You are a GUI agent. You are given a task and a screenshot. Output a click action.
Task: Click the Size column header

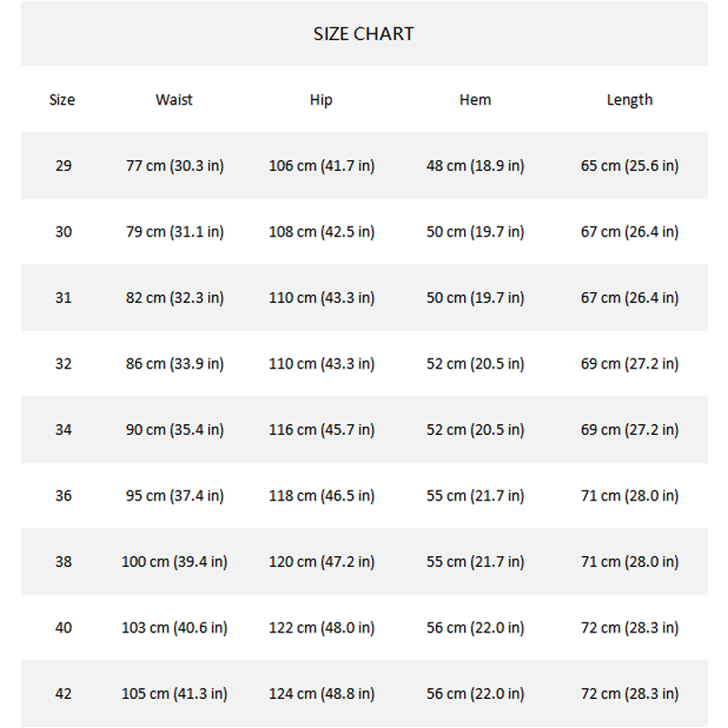[x=62, y=100]
